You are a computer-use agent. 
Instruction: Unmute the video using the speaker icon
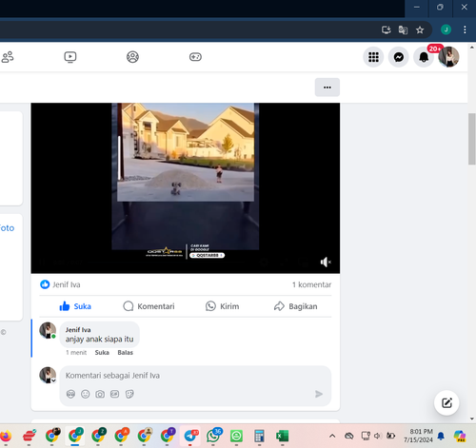[326, 262]
